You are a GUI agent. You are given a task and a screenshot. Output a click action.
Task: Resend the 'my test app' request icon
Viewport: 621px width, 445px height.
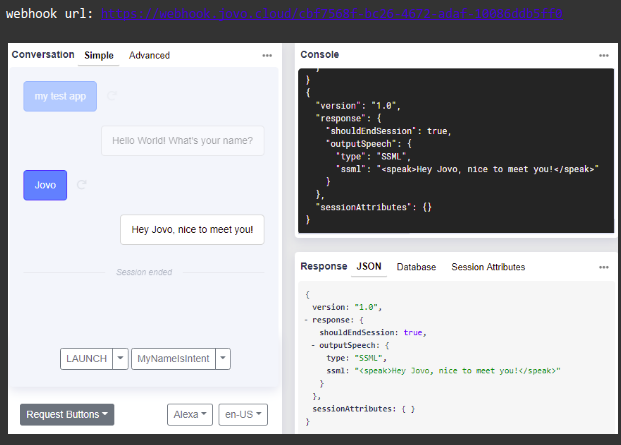[112, 95]
